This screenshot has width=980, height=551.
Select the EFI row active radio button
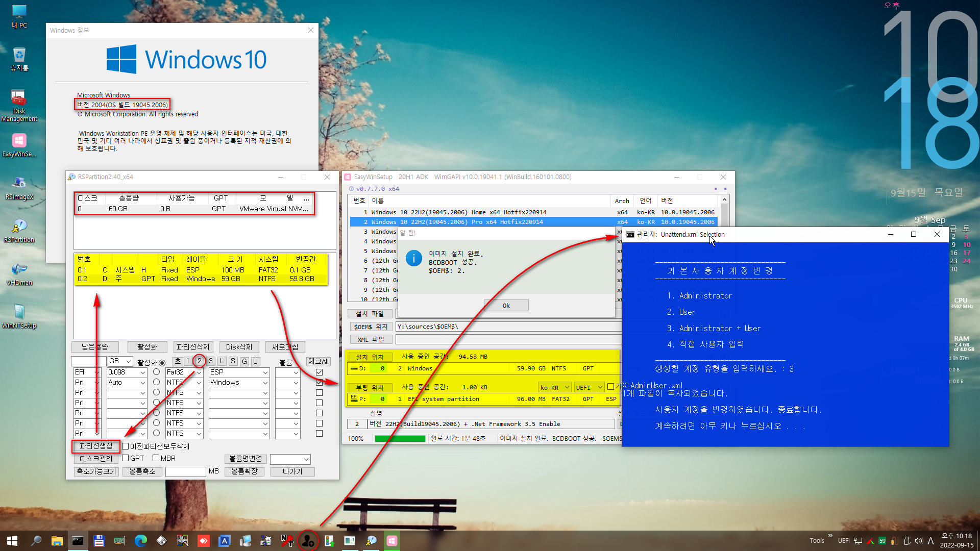[156, 372]
